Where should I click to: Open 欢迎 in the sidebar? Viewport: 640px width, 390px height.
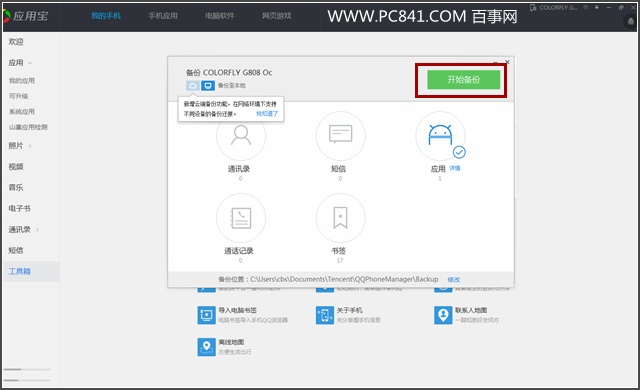[16, 42]
